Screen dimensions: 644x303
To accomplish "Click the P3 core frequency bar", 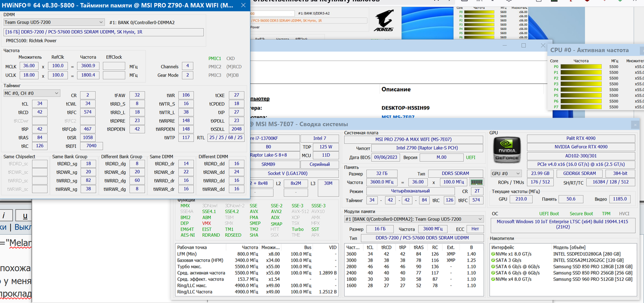I will [581, 84].
